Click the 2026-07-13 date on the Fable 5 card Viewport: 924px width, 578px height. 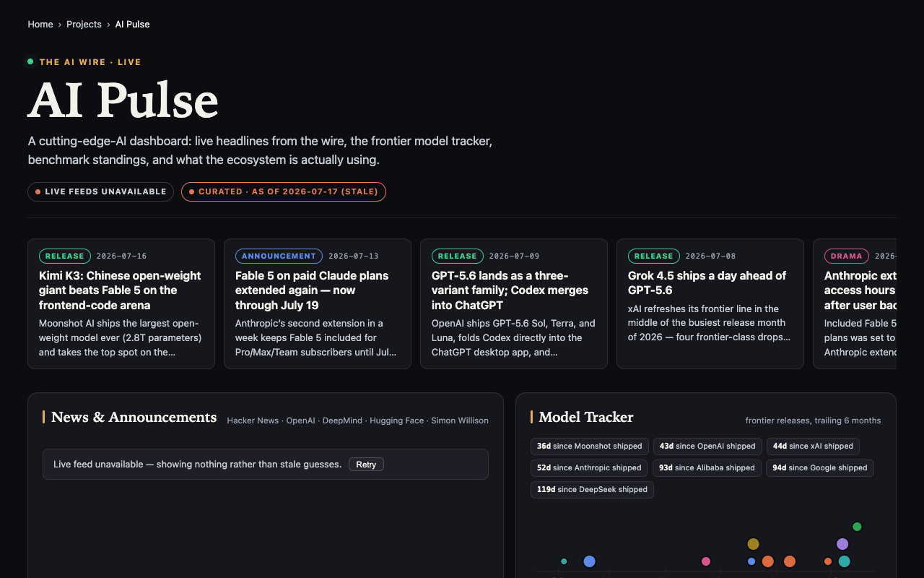pos(354,256)
